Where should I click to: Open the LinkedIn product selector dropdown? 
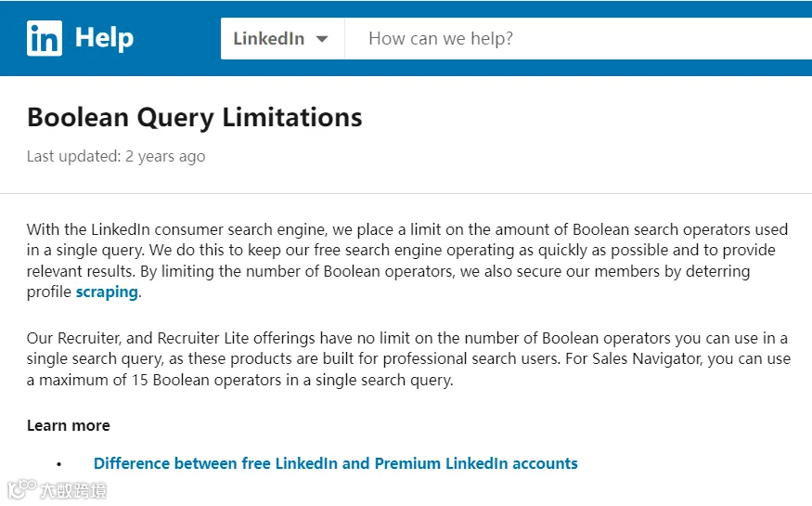pos(281,39)
